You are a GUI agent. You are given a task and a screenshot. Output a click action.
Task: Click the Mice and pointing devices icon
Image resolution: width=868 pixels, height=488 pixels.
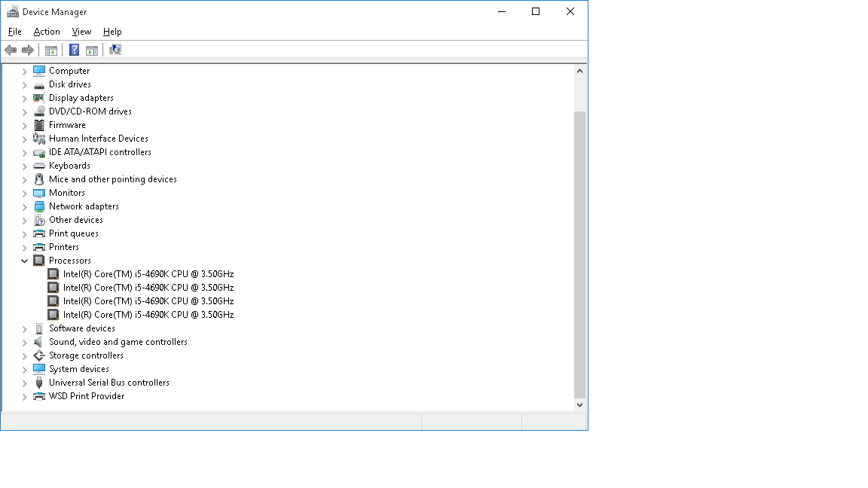[x=38, y=179]
